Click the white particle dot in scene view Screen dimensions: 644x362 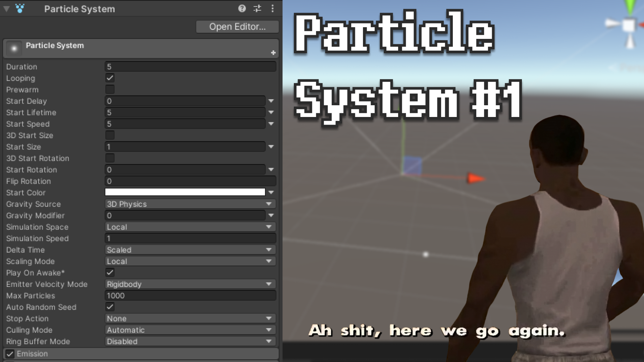click(426, 254)
